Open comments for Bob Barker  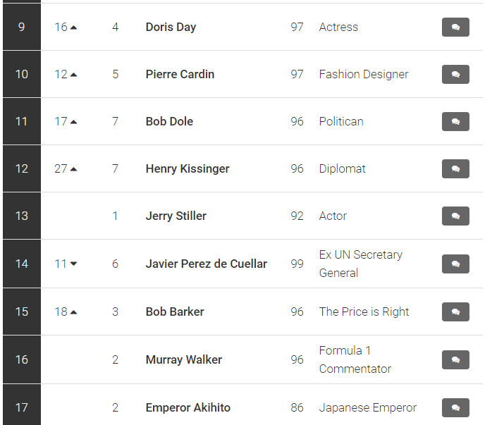tap(455, 312)
